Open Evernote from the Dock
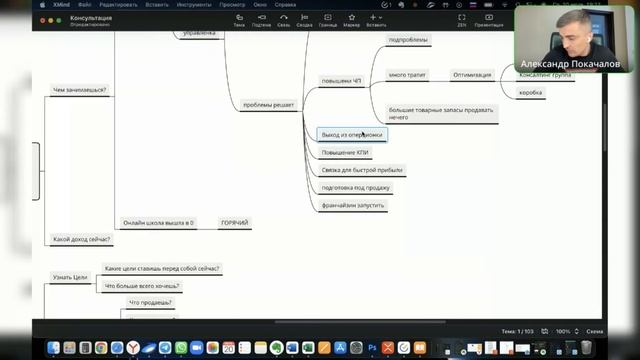 pyautogui.click(x=276, y=348)
